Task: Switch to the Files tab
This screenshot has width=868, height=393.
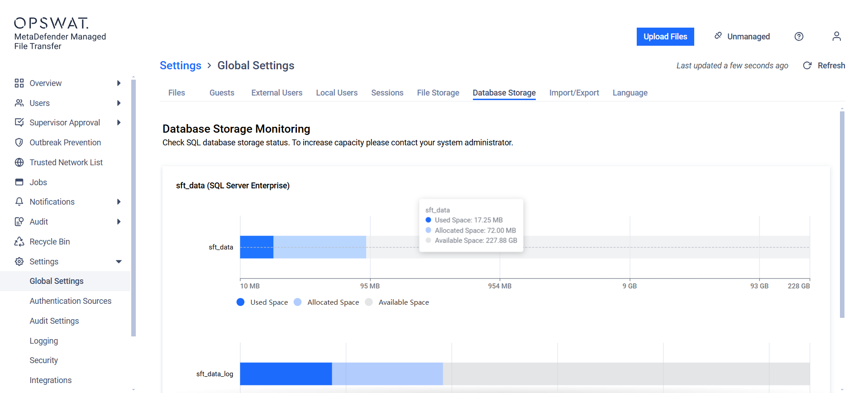Action: (176, 93)
